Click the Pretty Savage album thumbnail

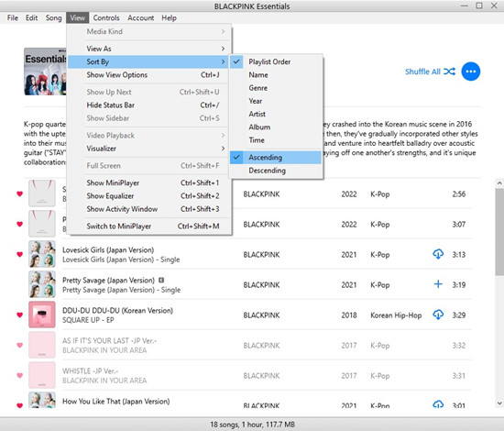click(x=42, y=284)
